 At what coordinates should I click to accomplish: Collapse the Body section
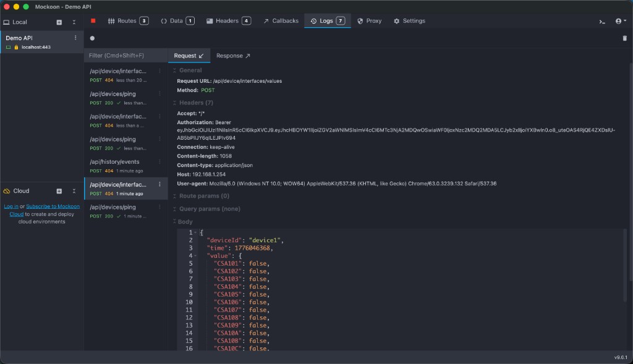(x=183, y=221)
